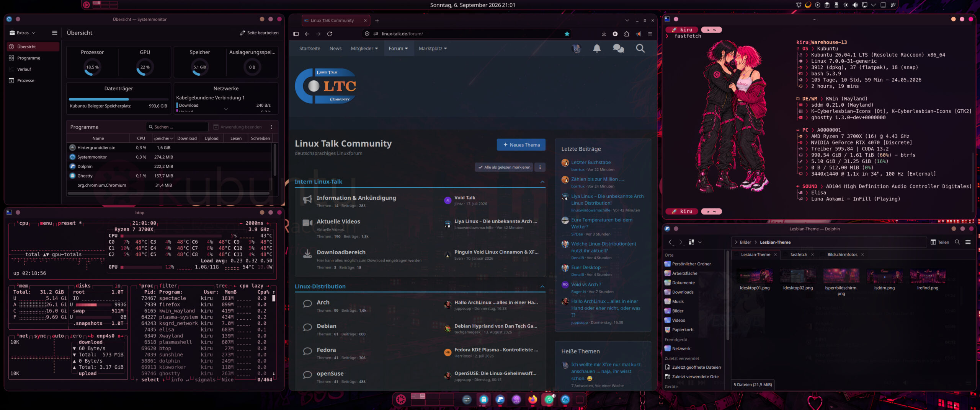The image size is (980, 410).
Task: Open the Firefox extensions puzzle icon
Action: point(626,34)
